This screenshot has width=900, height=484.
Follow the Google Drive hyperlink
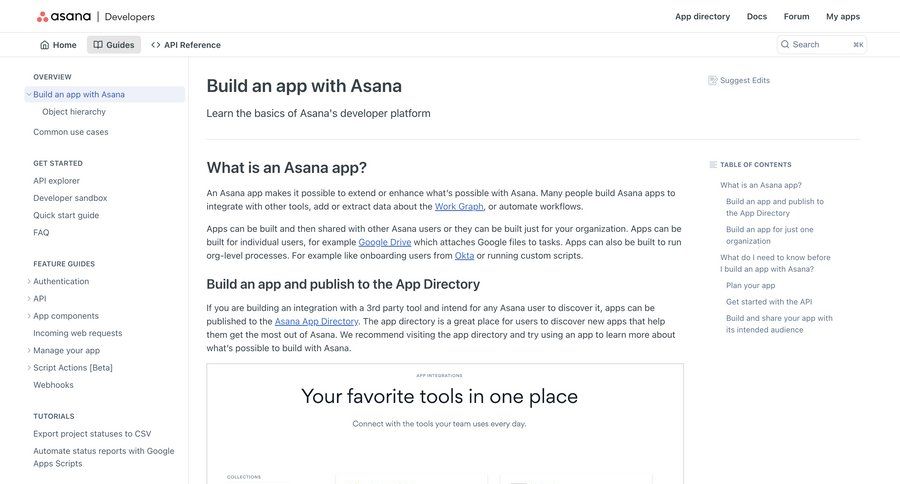[x=385, y=242]
